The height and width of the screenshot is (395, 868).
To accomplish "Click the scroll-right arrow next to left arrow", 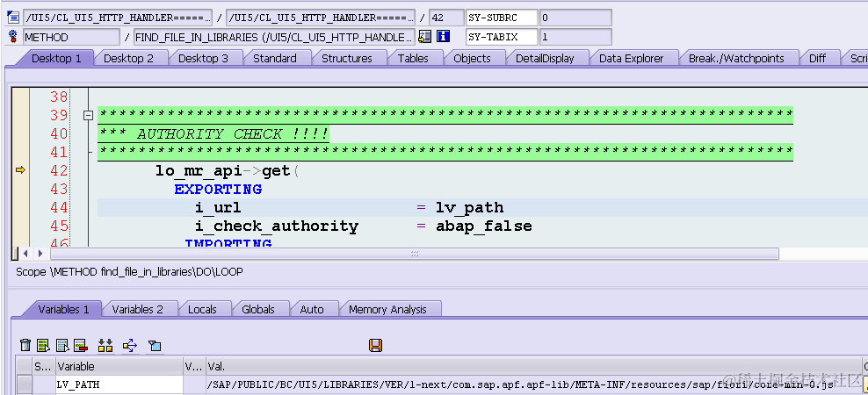I will [40, 254].
